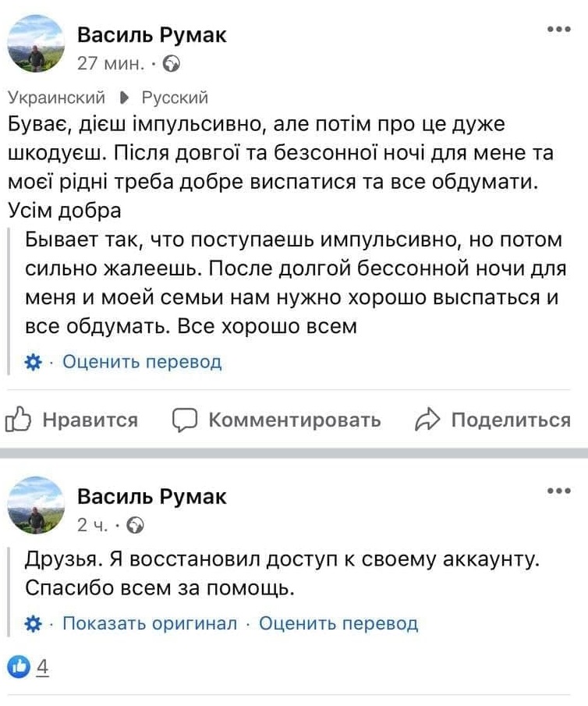Click Показать оригинал link
Screen dimensions: 588x706
(149, 623)
